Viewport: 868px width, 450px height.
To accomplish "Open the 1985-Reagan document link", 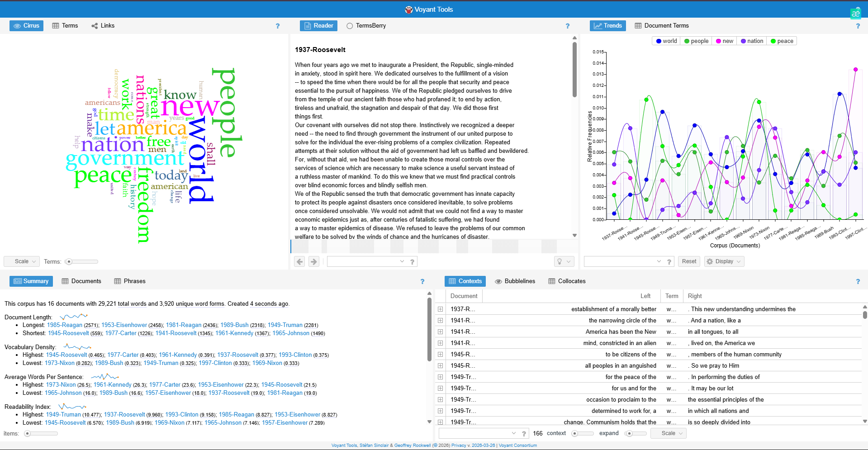I will point(65,325).
